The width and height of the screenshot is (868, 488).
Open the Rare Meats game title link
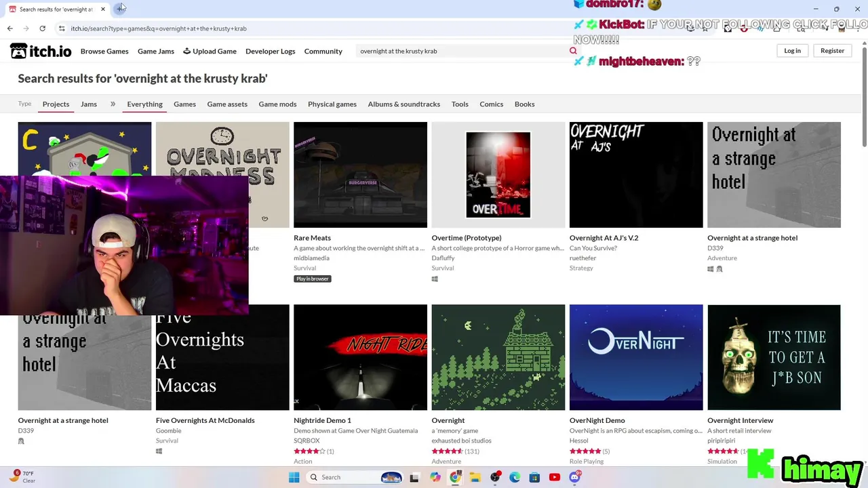click(x=313, y=238)
